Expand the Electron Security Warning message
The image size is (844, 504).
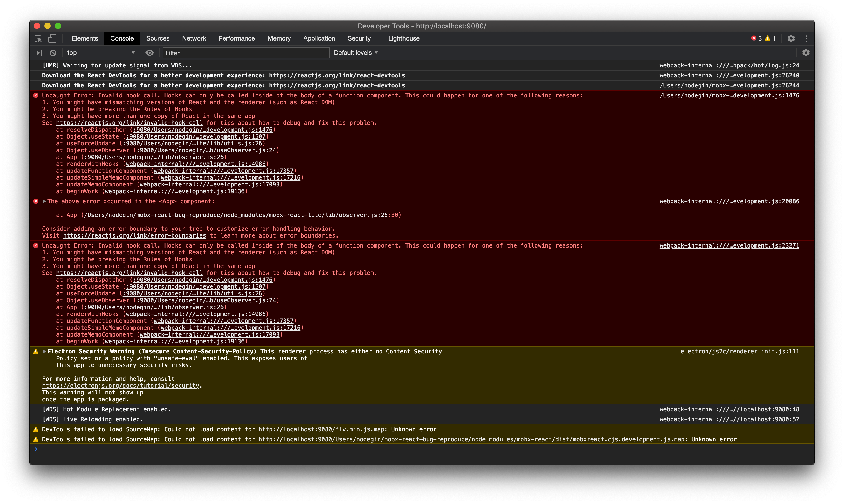pos(44,352)
